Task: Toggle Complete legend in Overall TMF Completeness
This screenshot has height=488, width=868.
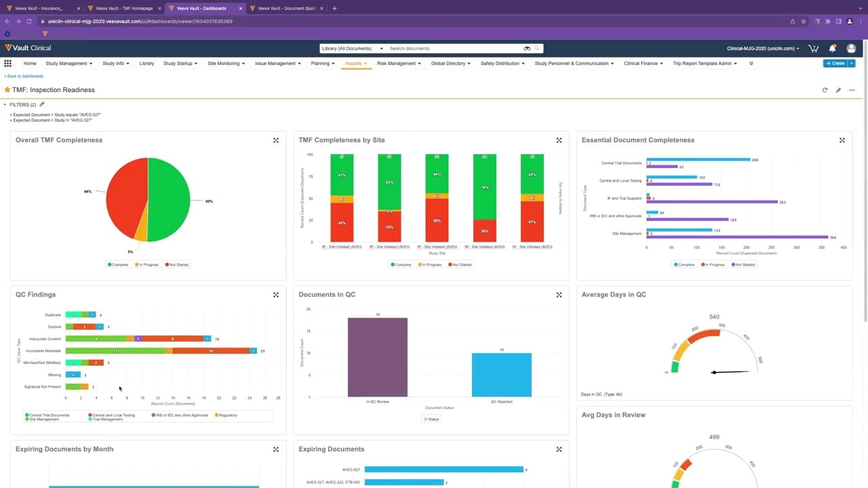Action: pyautogui.click(x=118, y=264)
